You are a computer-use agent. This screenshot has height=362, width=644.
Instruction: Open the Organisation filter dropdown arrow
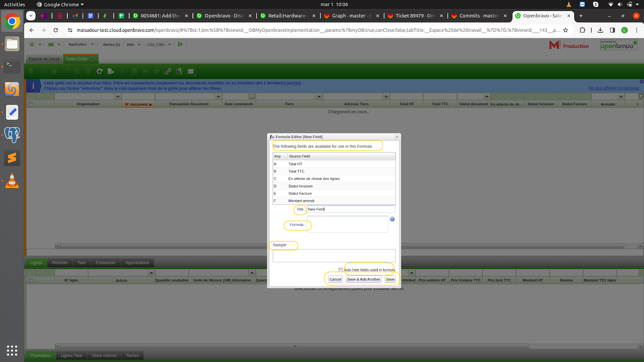click(x=118, y=97)
